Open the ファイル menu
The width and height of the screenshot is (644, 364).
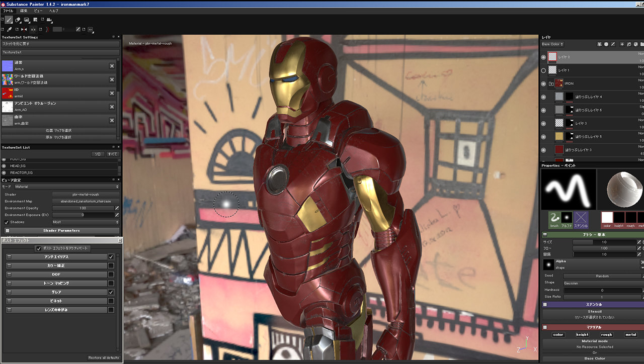pos(8,11)
